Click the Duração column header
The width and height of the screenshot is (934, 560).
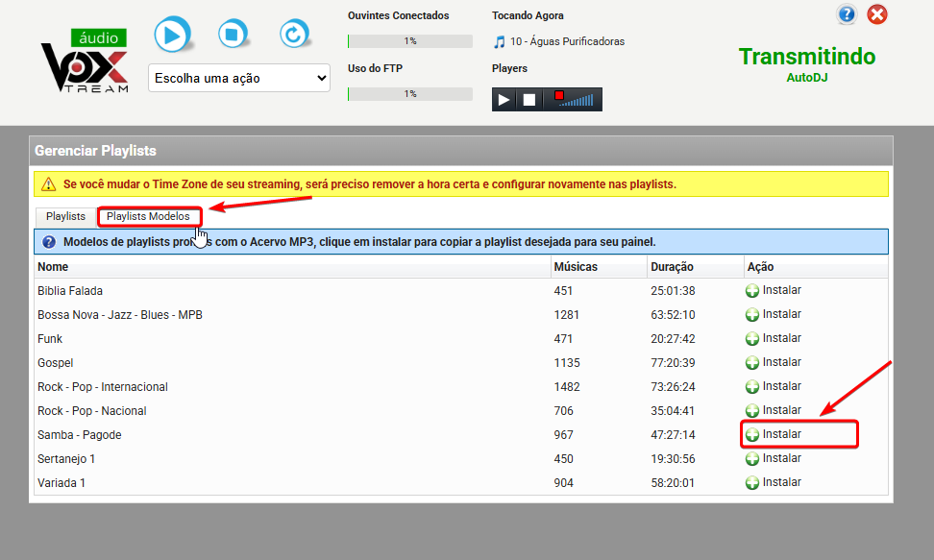[672, 267]
